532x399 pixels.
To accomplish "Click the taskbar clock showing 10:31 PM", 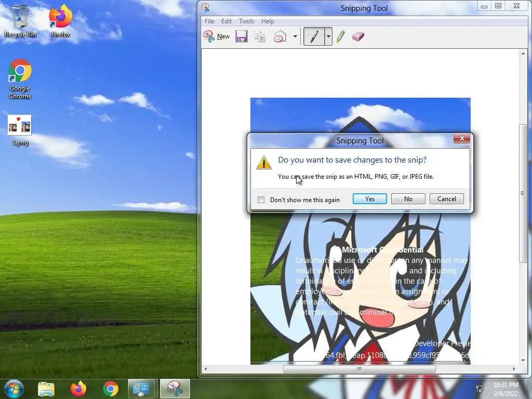I will pyautogui.click(x=506, y=389).
